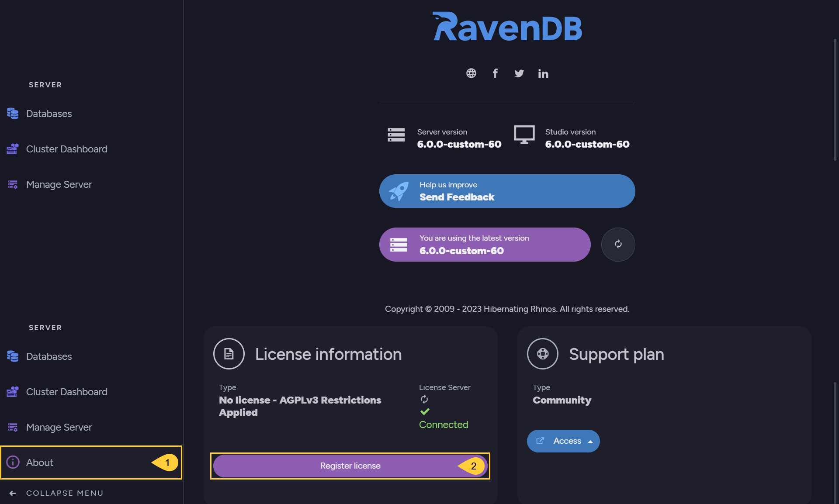
Task: Click the green Connected checkmark icon
Action: coord(425,411)
